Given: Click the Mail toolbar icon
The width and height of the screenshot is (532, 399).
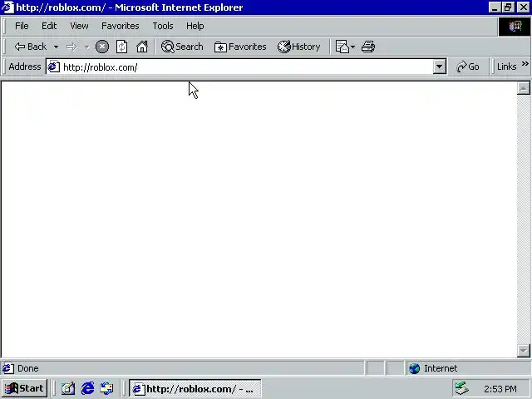Looking at the screenshot, I should point(342,47).
